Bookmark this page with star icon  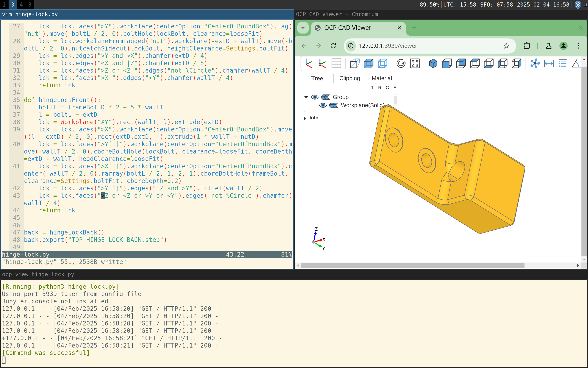[x=506, y=46]
